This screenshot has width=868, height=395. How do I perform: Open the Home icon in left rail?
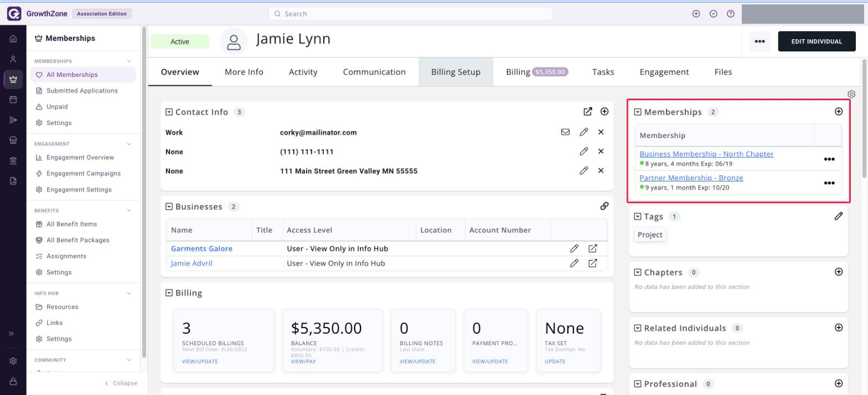pyautogui.click(x=13, y=39)
